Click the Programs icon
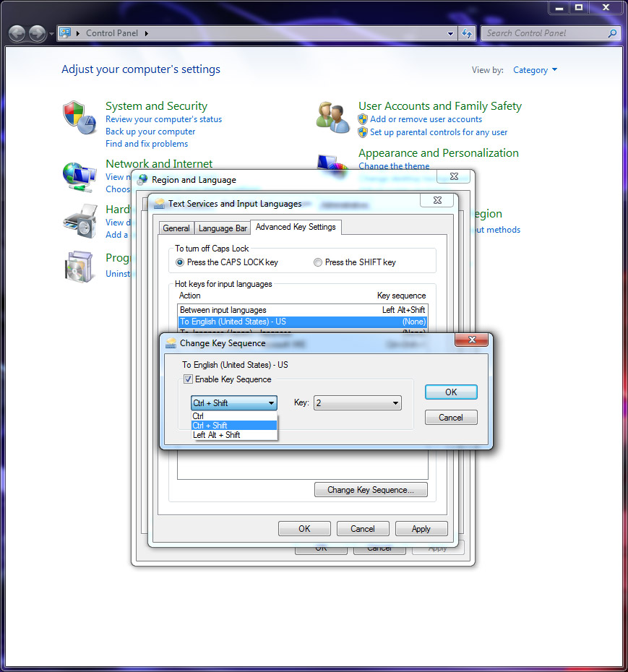628x672 pixels. (x=79, y=267)
